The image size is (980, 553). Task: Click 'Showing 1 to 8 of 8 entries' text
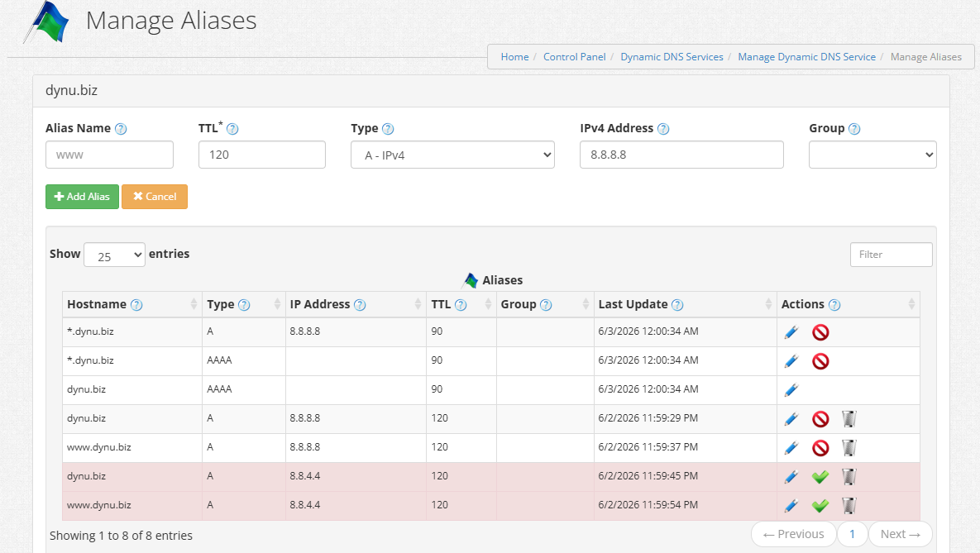pyautogui.click(x=122, y=536)
